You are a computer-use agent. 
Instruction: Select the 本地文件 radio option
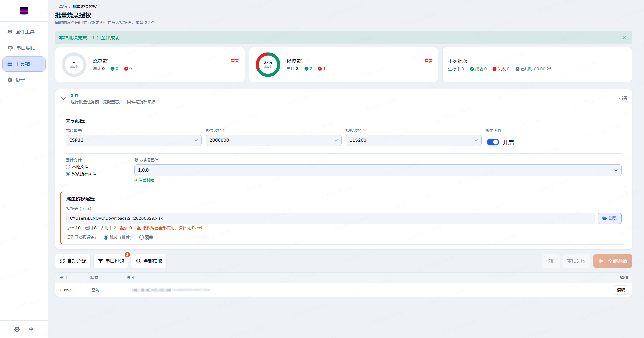[x=68, y=167]
